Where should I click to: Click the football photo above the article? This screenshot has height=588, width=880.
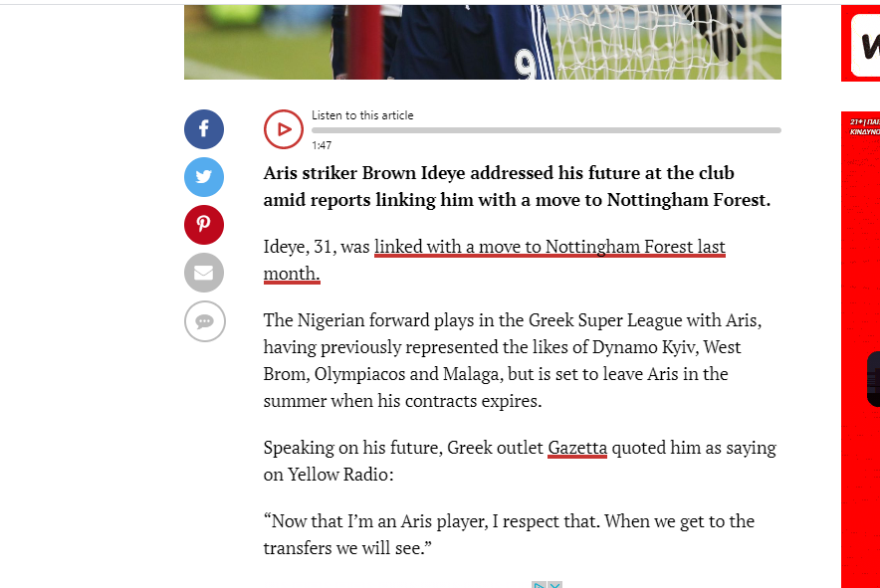pyautogui.click(x=482, y=42)
